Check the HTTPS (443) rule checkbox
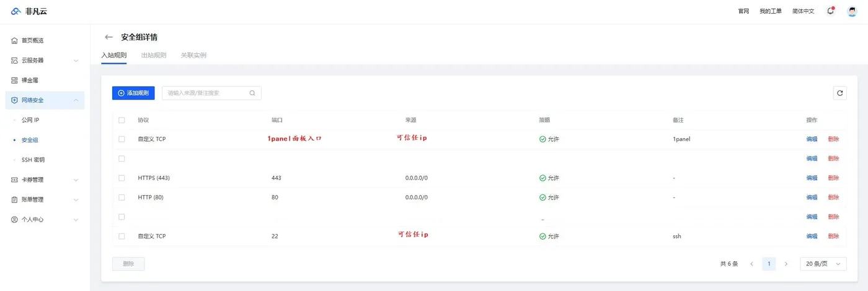Viewport: 868px width, 291px height. 122,178
